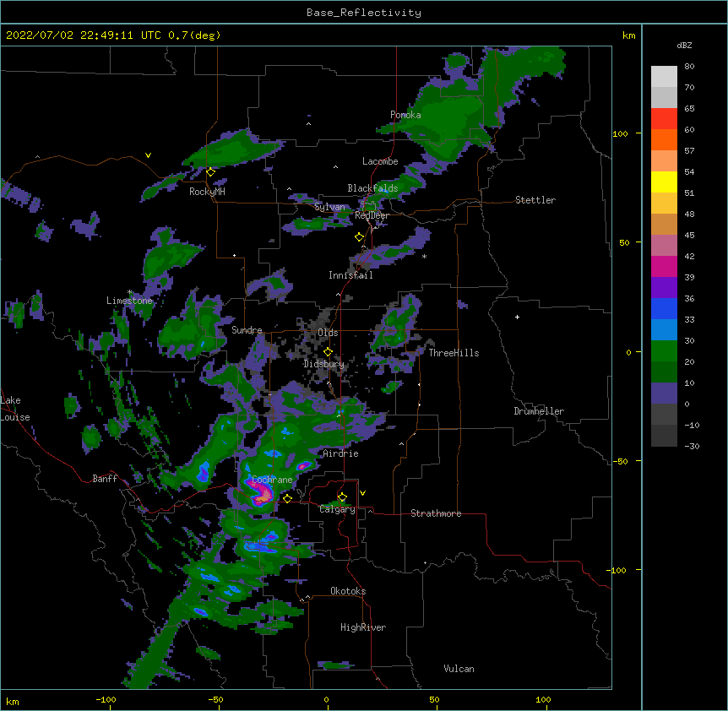The width and height of the screenshot is (728, 711).
Task: Click the white asterisk east of Innisfail
Action: coord(424,257)
